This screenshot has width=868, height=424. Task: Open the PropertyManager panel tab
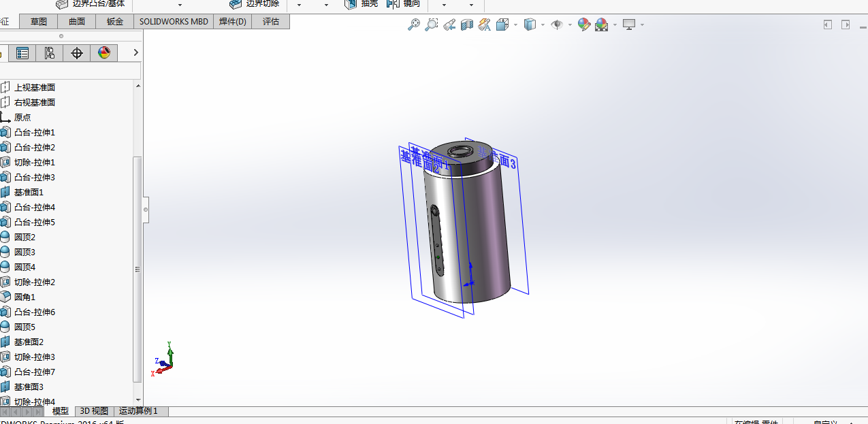point(22,53)
